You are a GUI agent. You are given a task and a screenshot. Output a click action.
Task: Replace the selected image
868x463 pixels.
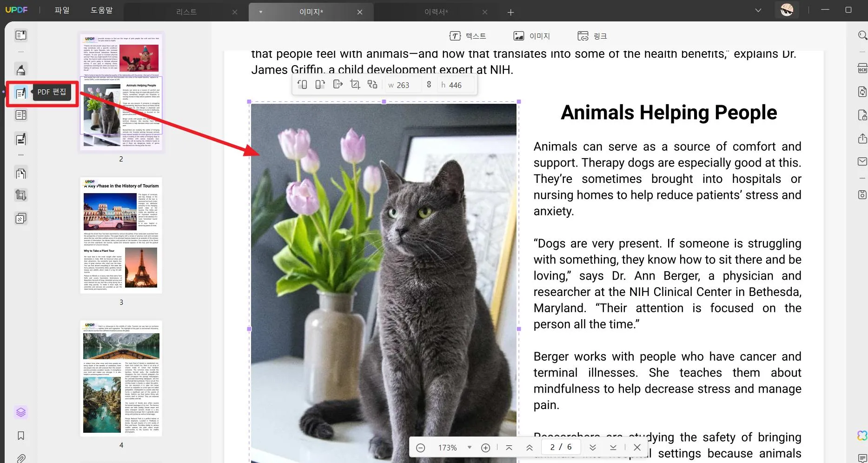pyautogui.click(x=372, y=84)
